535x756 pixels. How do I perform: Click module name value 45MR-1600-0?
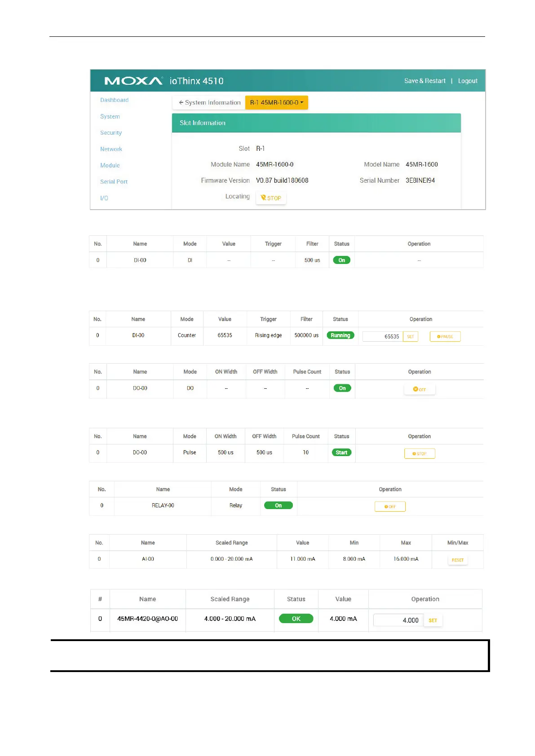pyautogui.click(x=274, y=164)
